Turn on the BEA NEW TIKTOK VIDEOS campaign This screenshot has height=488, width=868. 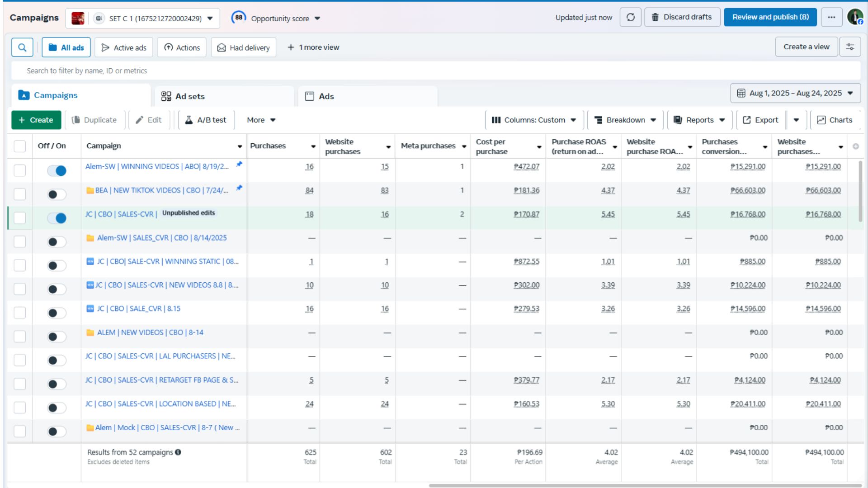point(57,194)
